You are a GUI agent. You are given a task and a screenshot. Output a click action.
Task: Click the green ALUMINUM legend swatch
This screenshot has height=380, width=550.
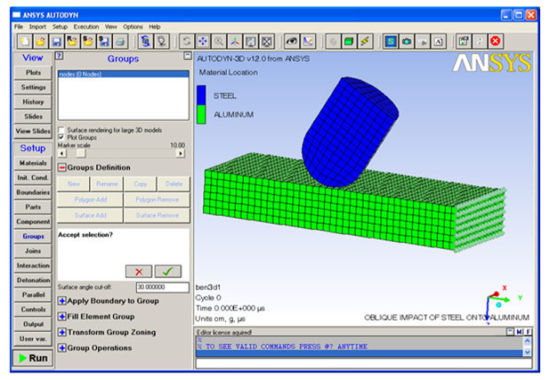(x=201, y=114)
